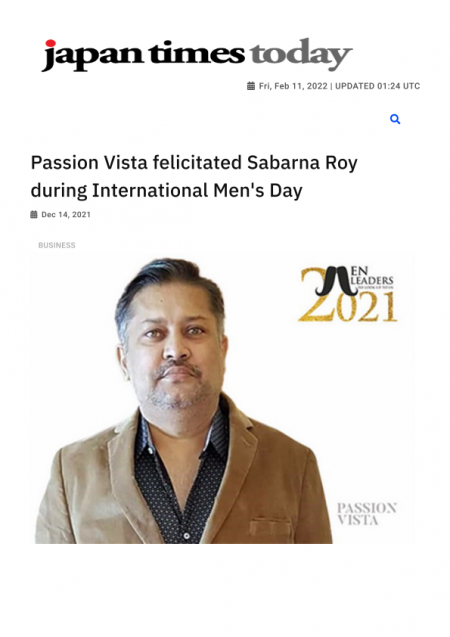The height and width of the screenshot is (637, 450).
Task: Click the red dot on the logo's letter j
Action: 50,43
